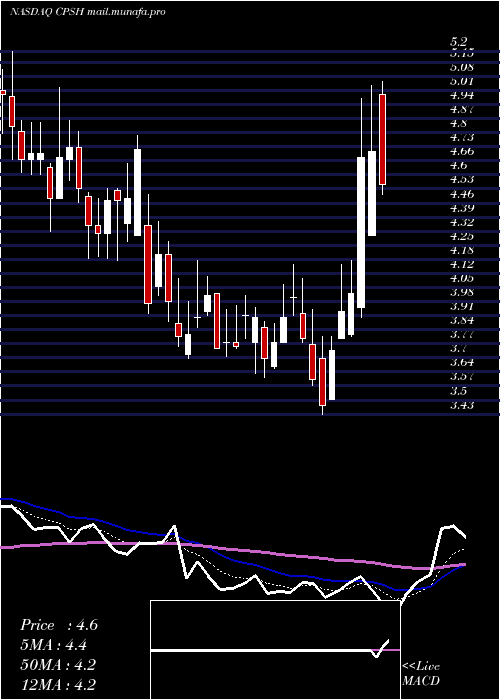500x700 pixels.
Task: Click the 4.6 price axis label
Action: (x=459, y=165)
